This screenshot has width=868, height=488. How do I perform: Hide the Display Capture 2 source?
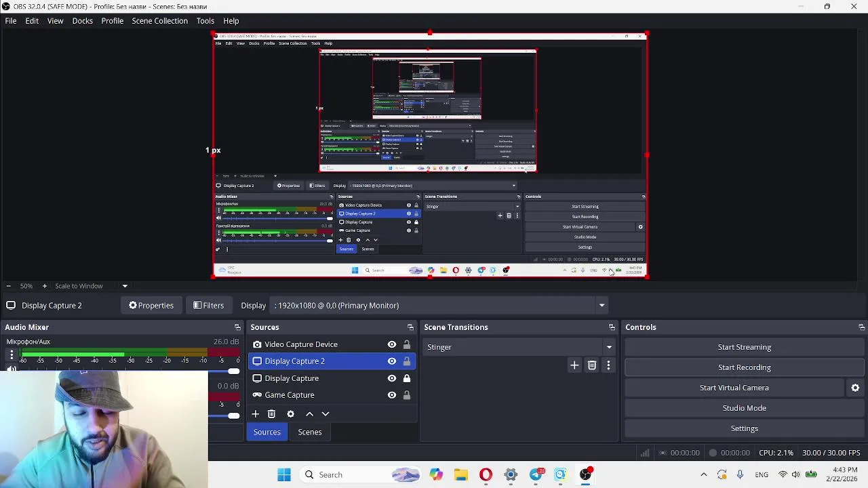coord(392,361)
